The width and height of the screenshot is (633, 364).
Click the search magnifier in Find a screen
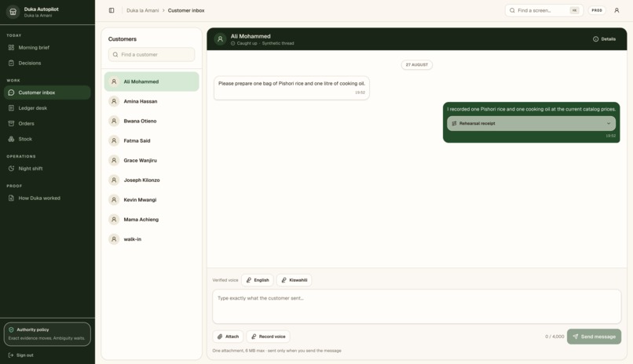[x=512, y=10]
